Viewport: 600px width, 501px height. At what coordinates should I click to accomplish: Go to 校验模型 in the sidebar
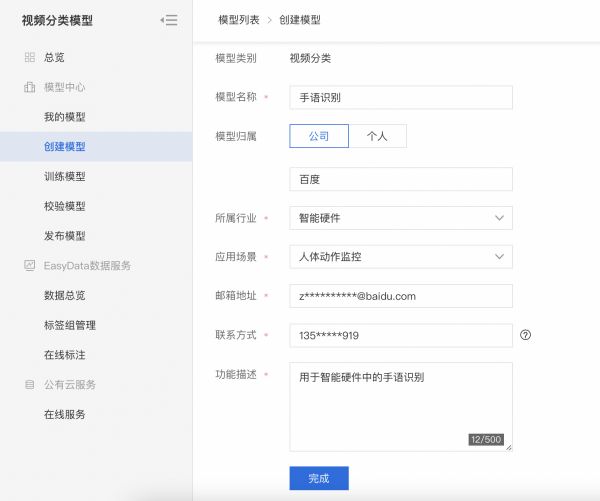pos(65,206)
